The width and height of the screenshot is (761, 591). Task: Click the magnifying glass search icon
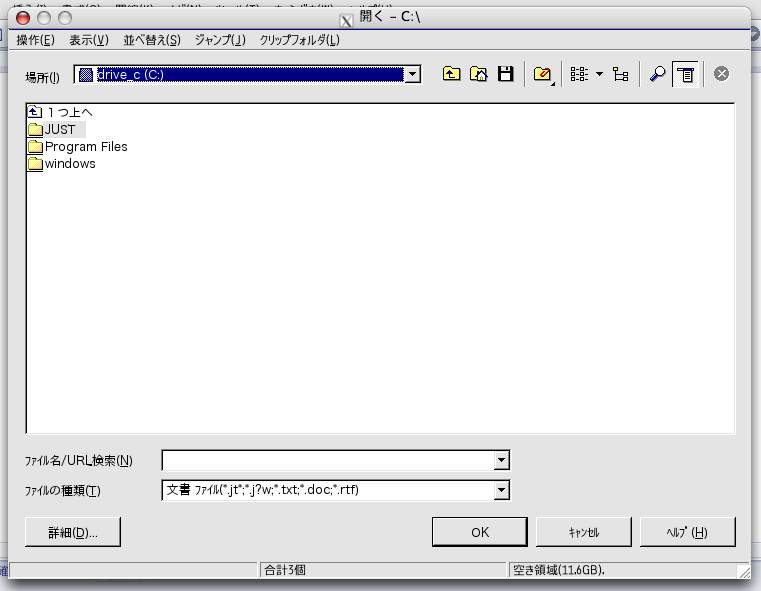(658, 74)
